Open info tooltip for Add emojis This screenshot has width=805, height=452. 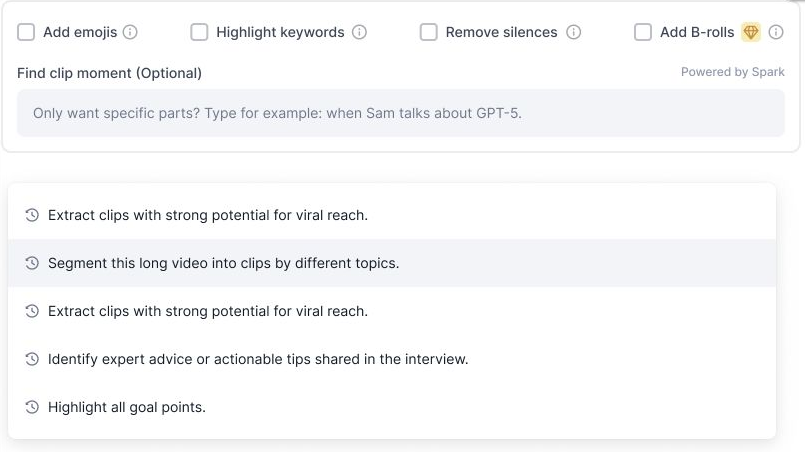point(130,32)
